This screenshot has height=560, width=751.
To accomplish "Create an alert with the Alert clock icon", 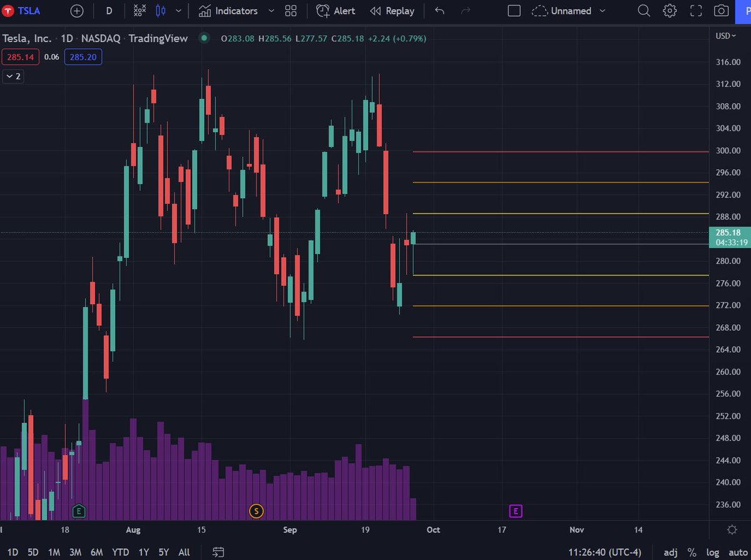I will pos(335,11).
